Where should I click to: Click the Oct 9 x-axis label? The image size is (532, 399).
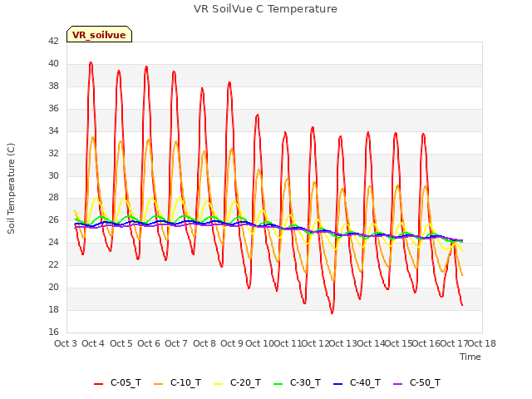pos(232,343)
